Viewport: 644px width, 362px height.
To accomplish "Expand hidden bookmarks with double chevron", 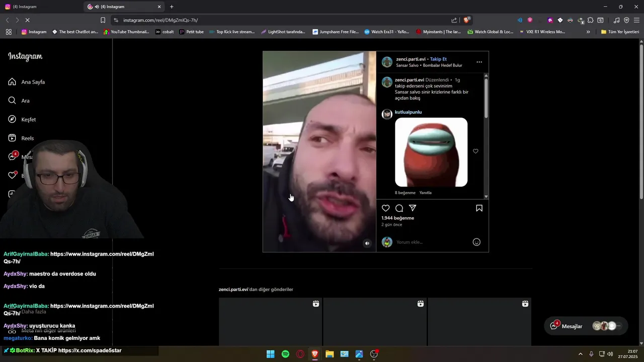I will point(588,32).
